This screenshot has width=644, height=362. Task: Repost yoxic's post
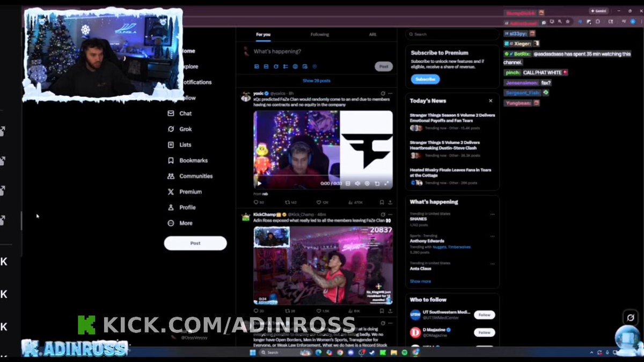290,203
